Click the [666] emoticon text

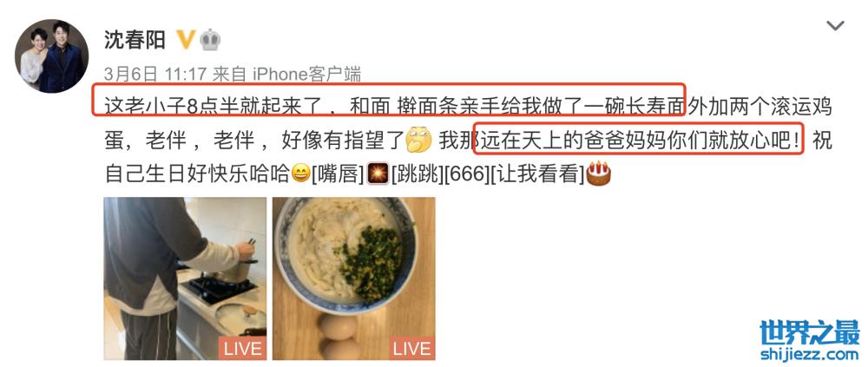[467, 174]
